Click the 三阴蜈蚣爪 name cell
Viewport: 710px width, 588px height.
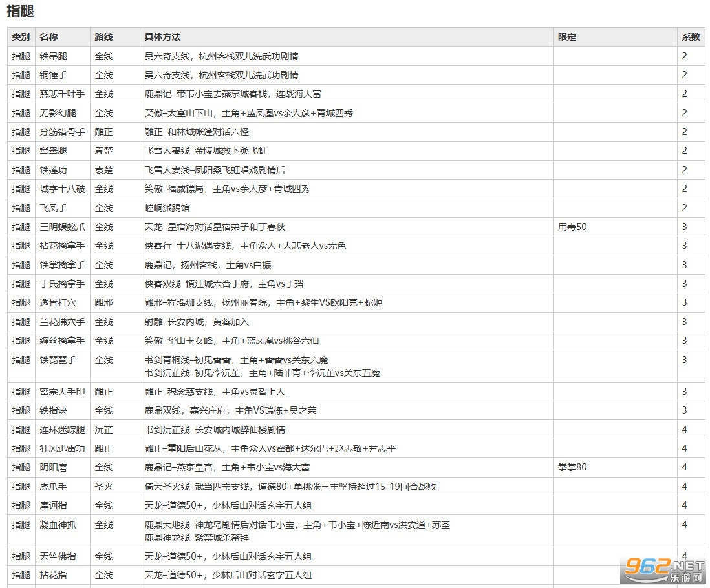tap(63, 227)
